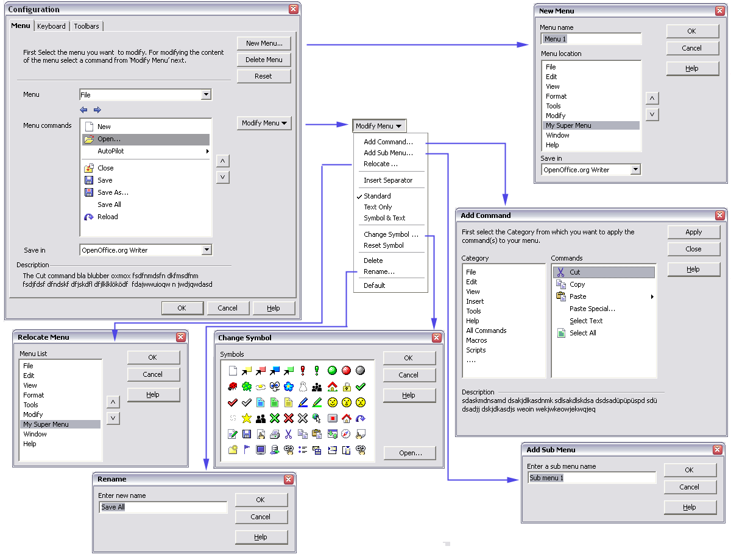This screenshot has height=560, width=731.
Task: Select the scissors symbol in the symbol grid
Action: (x=289, y=434)
